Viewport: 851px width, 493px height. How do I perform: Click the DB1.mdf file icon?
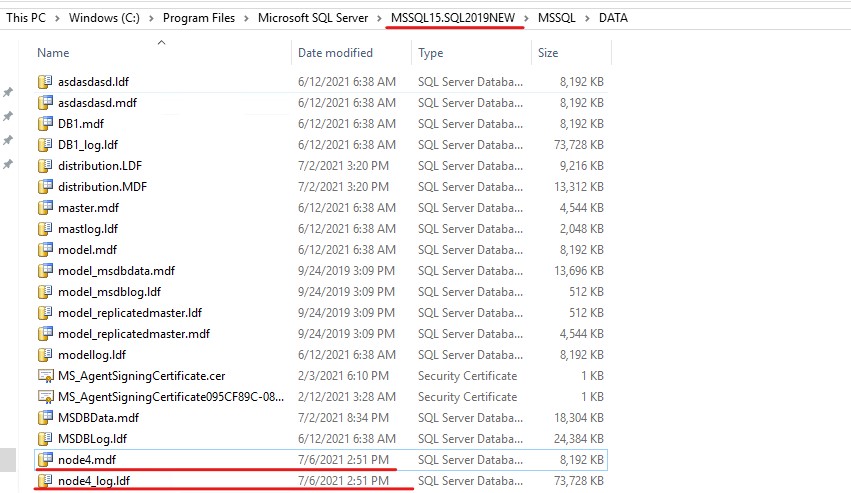pos(45,124)
